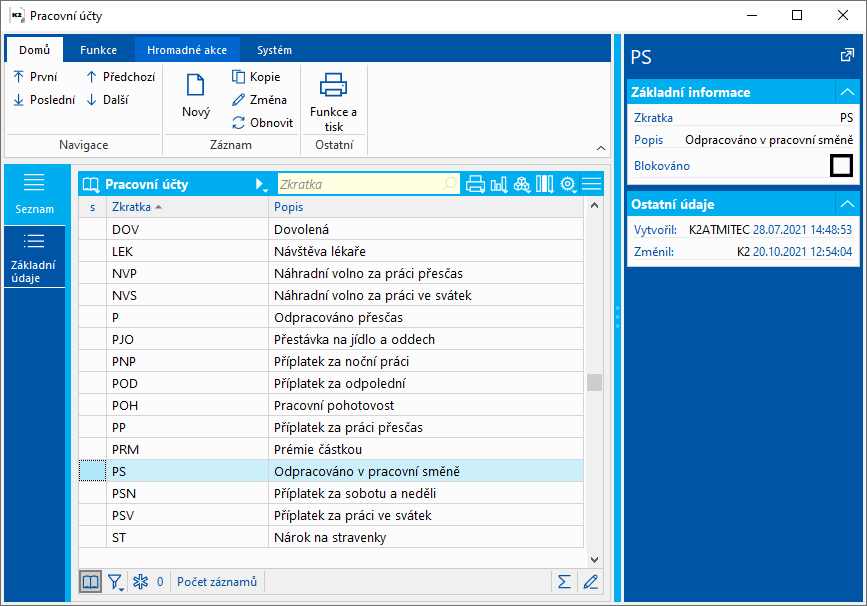Open the Seznam list view
The image size is (867, 606).
click(x=34, y=194)
